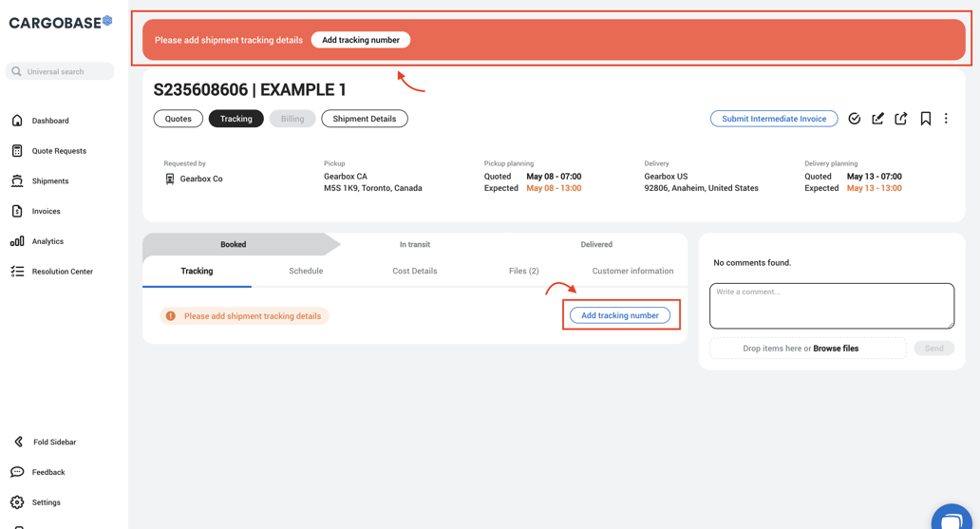Open Settings from the sidebar
The width and height of the screenshot is (980, 529).
click(x=46, y=502)
